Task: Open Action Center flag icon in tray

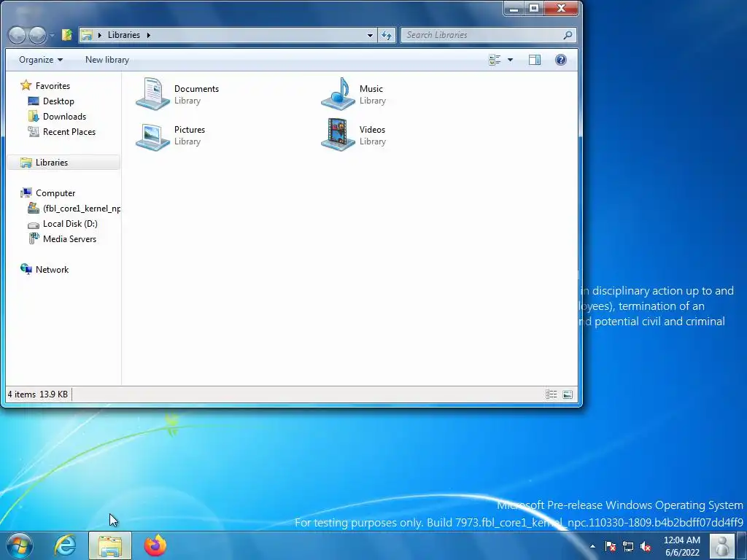Action: (x=611, y=546)
